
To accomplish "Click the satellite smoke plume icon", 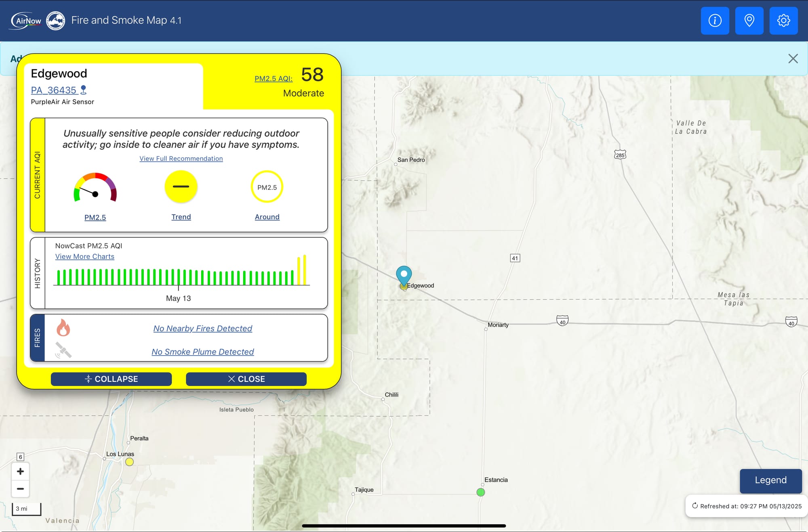I will (63, 350).
